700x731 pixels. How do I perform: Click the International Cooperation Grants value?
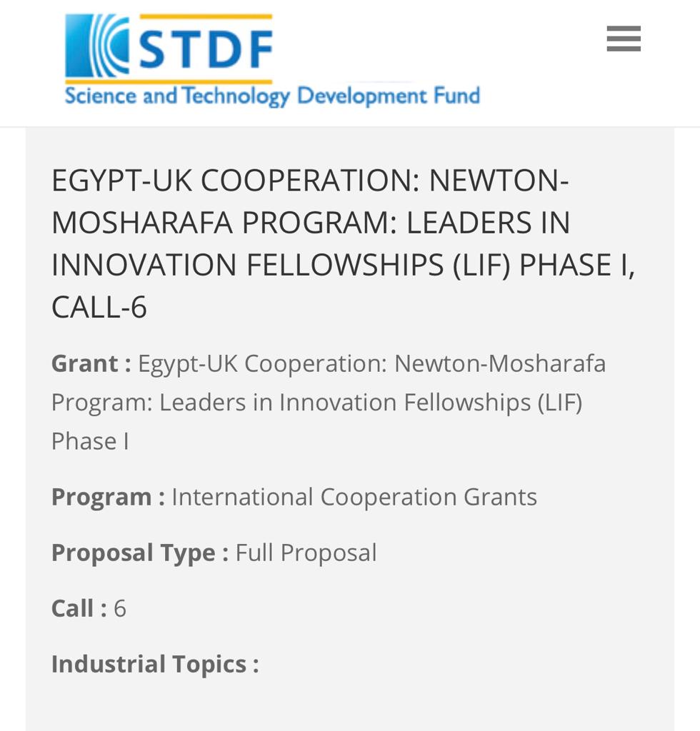tap(354, 497)
